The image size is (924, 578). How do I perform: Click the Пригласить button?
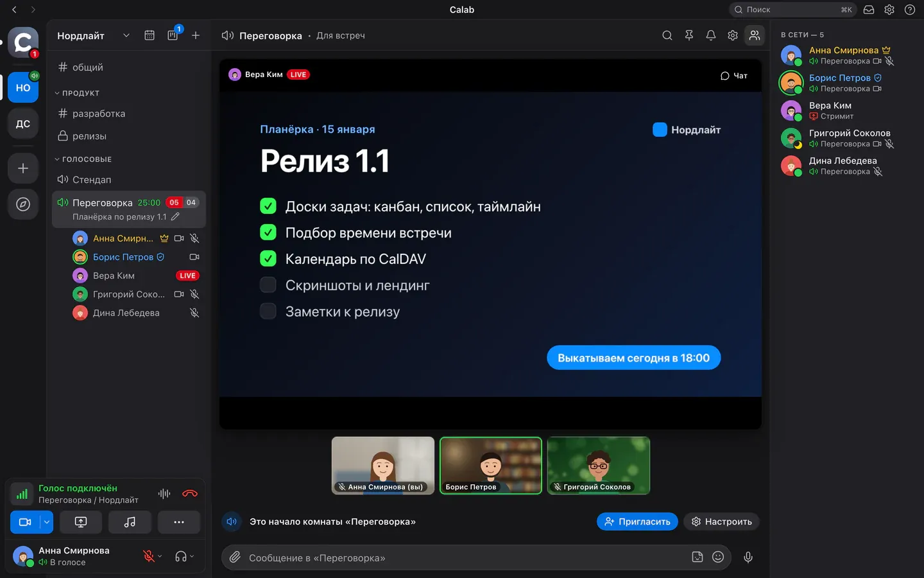[x=637, y=521]
